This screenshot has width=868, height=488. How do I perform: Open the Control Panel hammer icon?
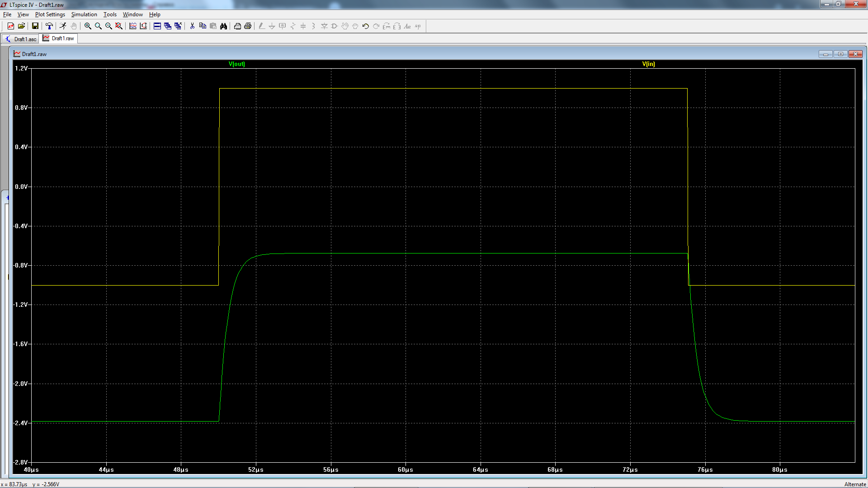tap(49, 26)
